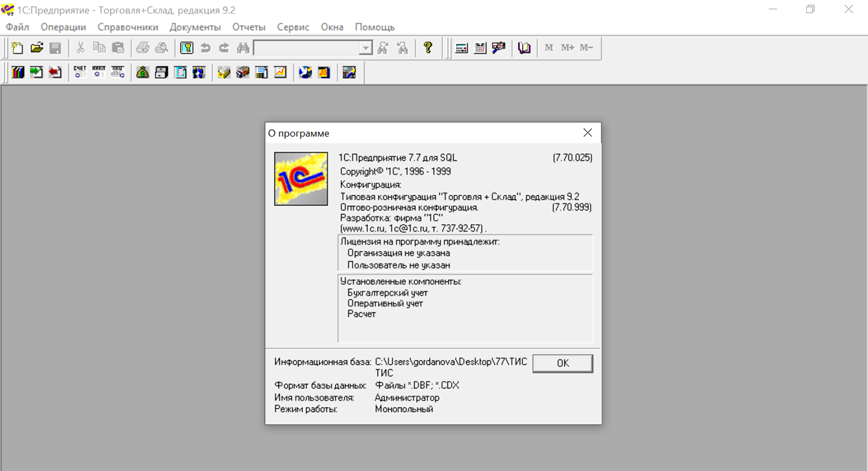Click the Undo arrow icon
Screen dimensions: 868x471
coord(206,48)
